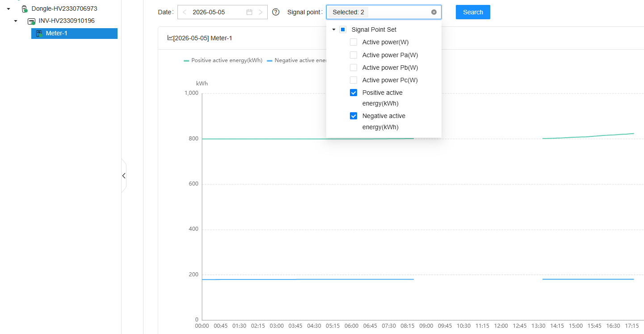Screen dimensions: 644x334
Task: Toggle the Signal Point Set select-all checkbox
Action: 343,30
